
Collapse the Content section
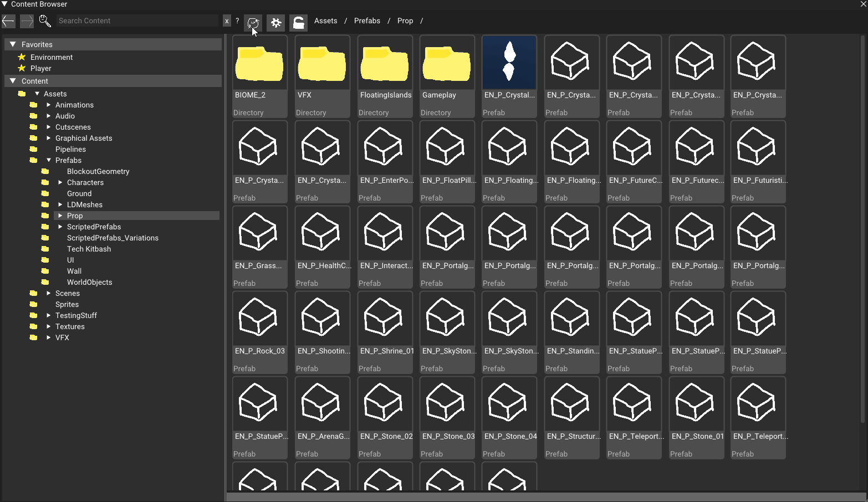[x=13, y=81]
